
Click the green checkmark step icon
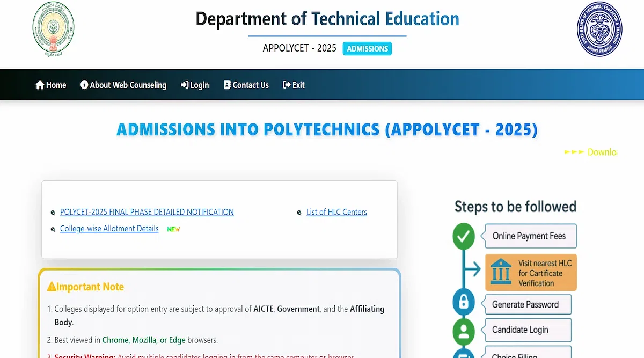464,236
